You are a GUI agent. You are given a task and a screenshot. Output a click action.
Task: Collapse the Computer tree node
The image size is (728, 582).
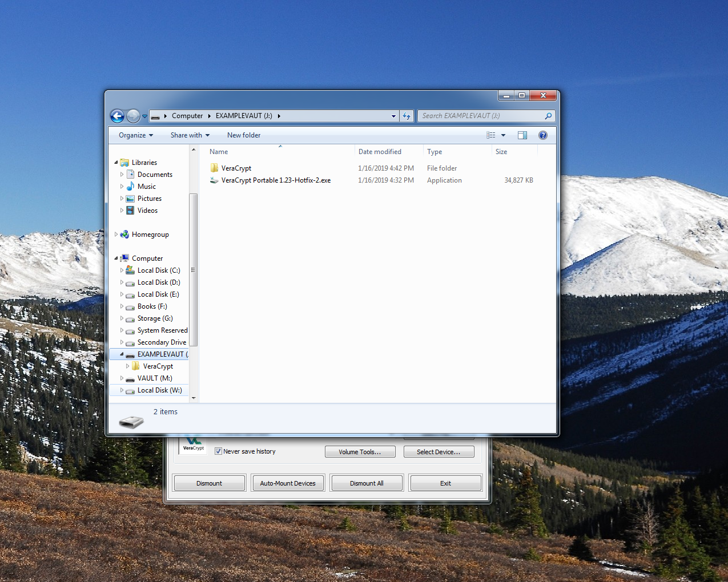tap(116, 258)
